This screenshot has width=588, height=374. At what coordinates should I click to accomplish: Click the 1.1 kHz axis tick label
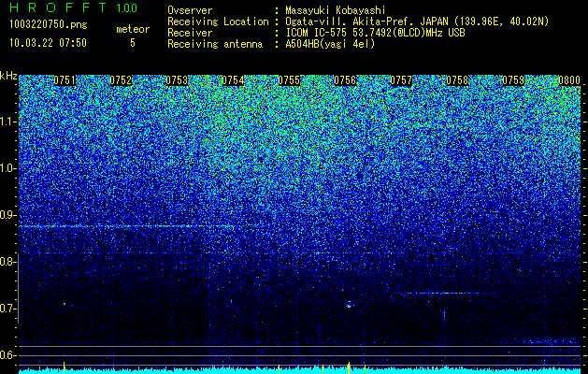click(x=7, y=122)
